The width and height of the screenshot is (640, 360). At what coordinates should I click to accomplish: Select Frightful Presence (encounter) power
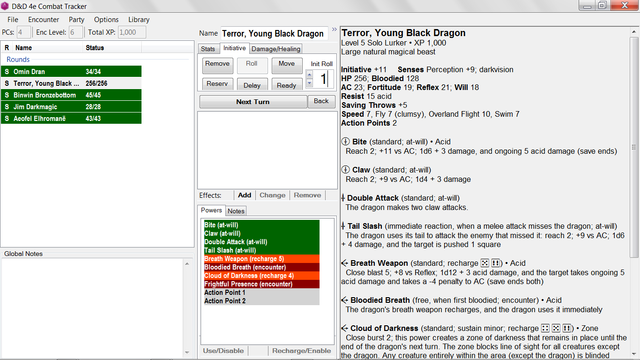click(262, 284)
